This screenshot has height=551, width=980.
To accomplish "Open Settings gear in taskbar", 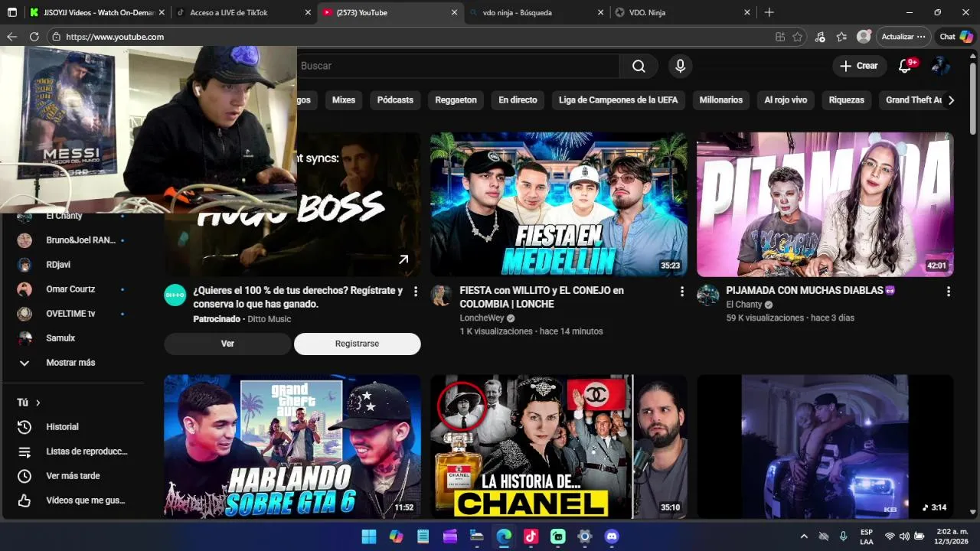I will [584, 536].
